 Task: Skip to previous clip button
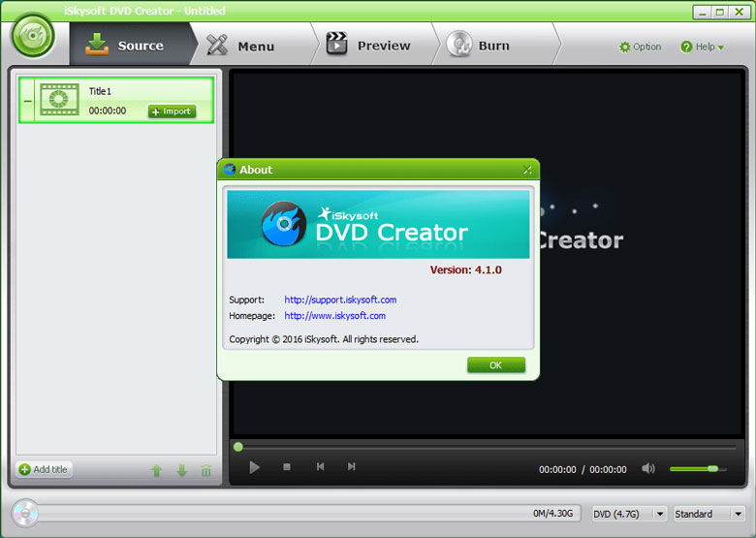coord(320,466)
